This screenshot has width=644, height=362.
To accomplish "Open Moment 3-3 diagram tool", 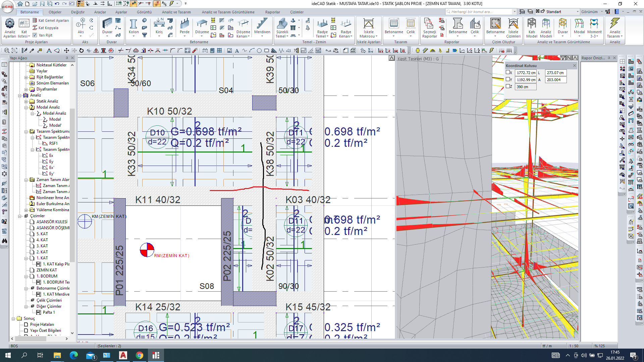I will tap(594, 28).
